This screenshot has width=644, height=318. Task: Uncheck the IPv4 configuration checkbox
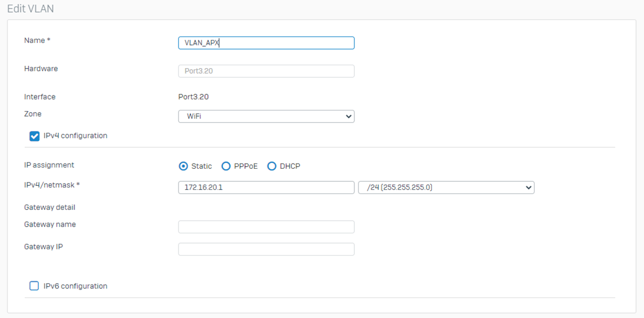[34, 136]
